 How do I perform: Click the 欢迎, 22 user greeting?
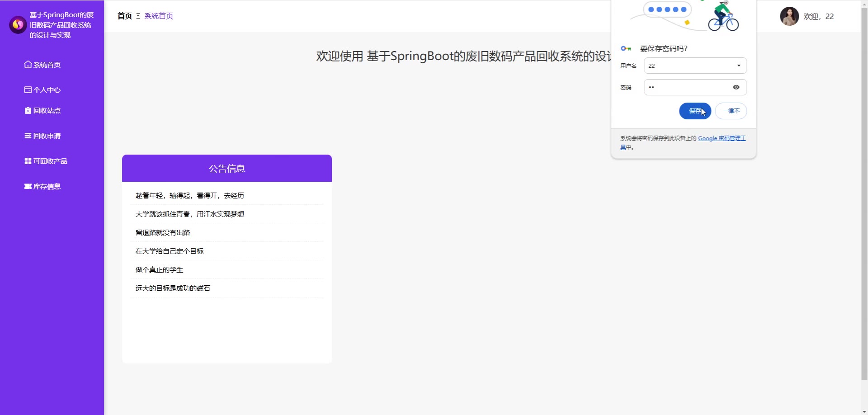819,16
